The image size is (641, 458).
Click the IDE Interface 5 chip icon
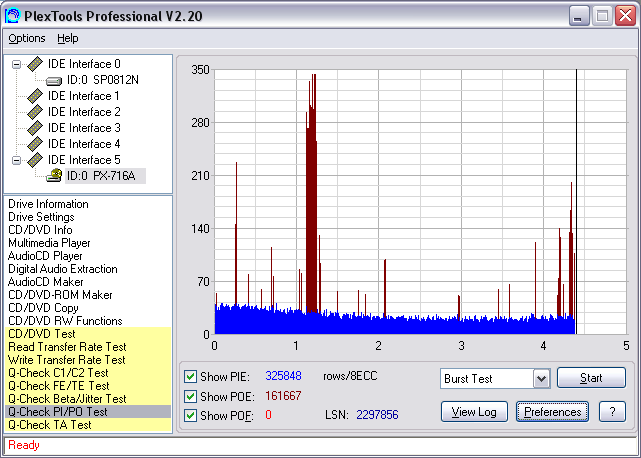[x=35, y=160]
